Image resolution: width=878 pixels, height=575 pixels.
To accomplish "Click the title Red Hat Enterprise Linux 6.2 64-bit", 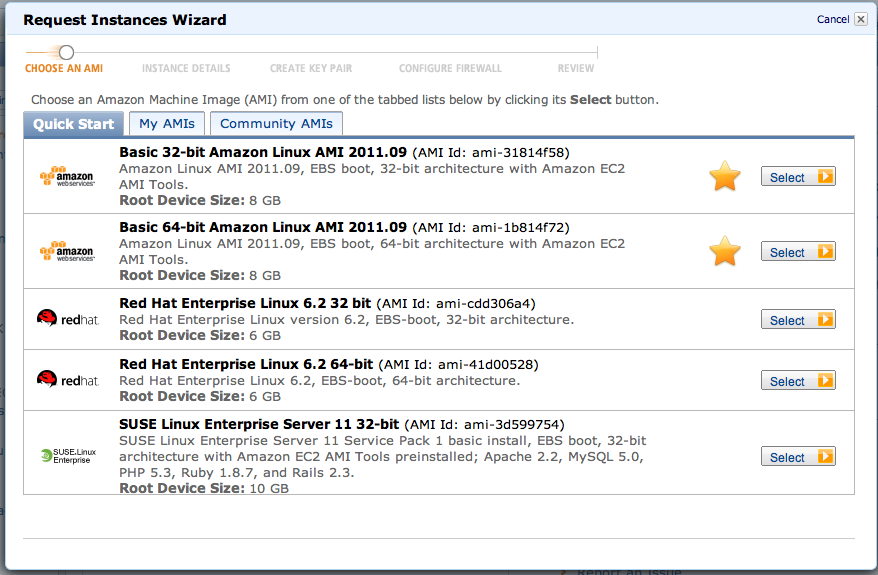I will click(246, 364).
